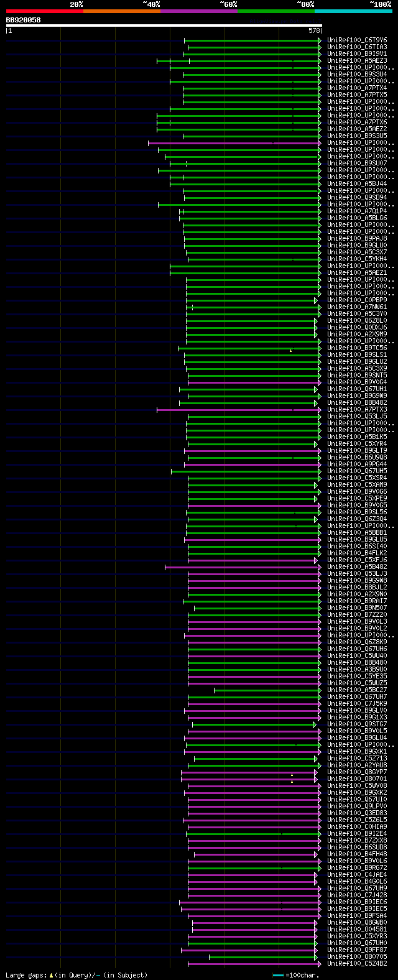Click the yellow gap marker on the UniRef100_B9TC56 row
This screenshot has width=398, height=980.
point(290,350)
